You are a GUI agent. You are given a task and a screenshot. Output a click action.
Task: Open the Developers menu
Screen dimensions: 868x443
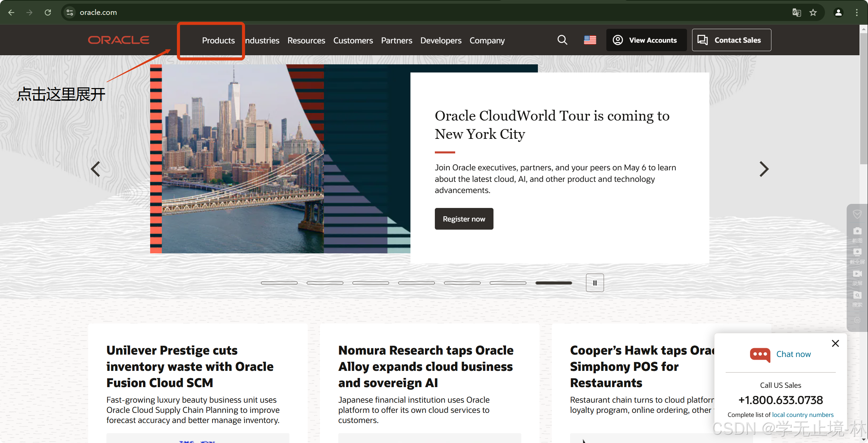click(x=441, y=41)
